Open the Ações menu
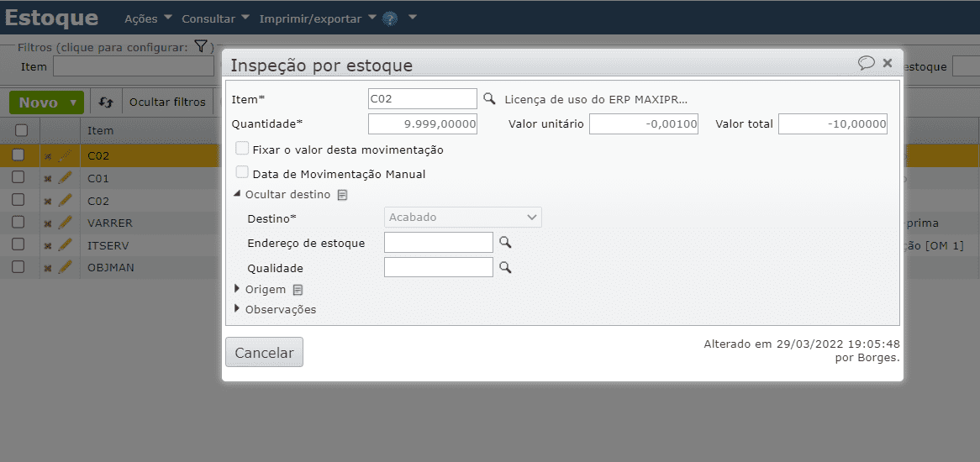Viewport: 980px width, 462px height. tap(148, 18)
